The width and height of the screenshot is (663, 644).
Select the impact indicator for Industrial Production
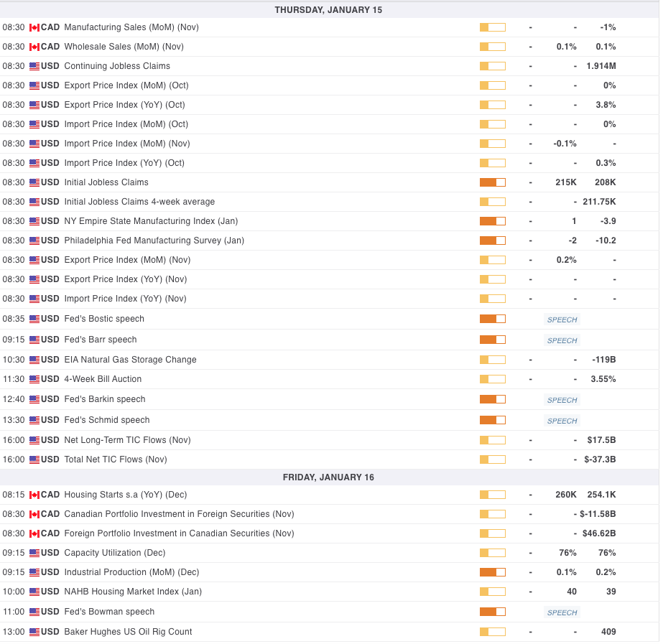pos(491,572)
